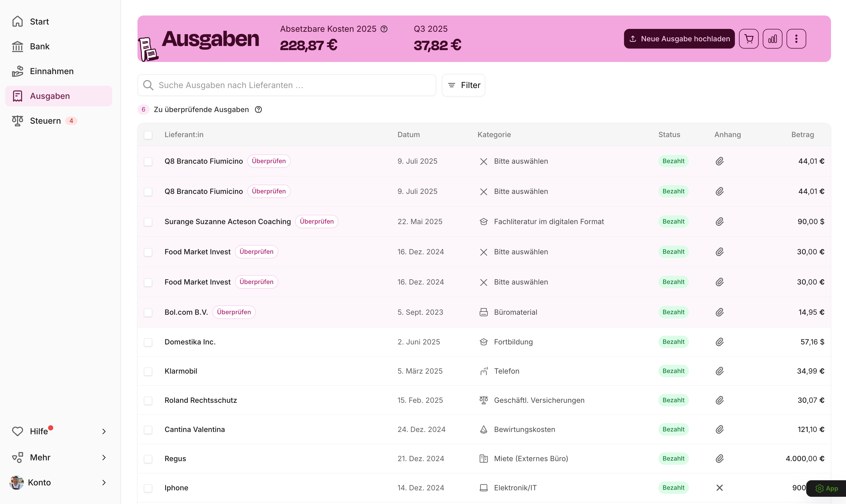
Task: Focus the Suche Ausgaben search field
Action: (x=287, y=85)
